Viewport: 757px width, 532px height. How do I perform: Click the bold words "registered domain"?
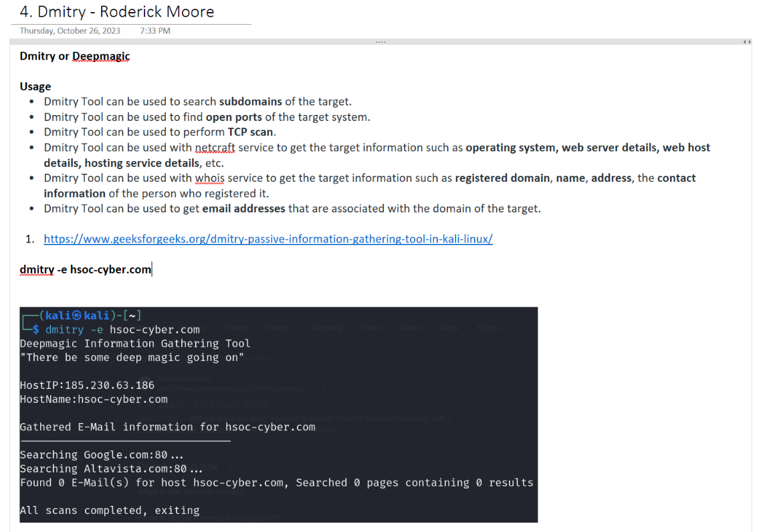tap(502, 178)
